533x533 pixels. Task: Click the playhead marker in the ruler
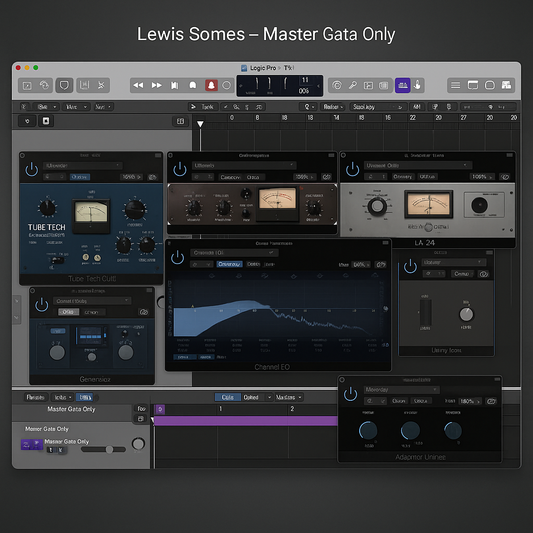tap(200, 124)
